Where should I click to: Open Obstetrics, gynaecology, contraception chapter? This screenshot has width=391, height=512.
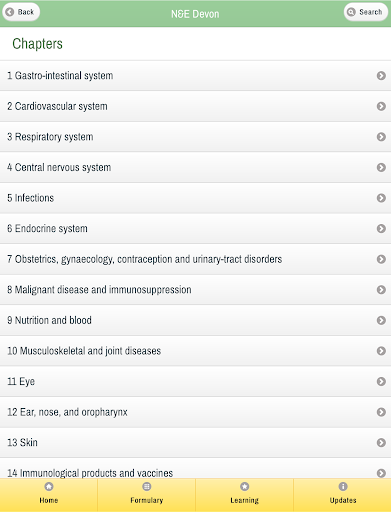[195, 259]
